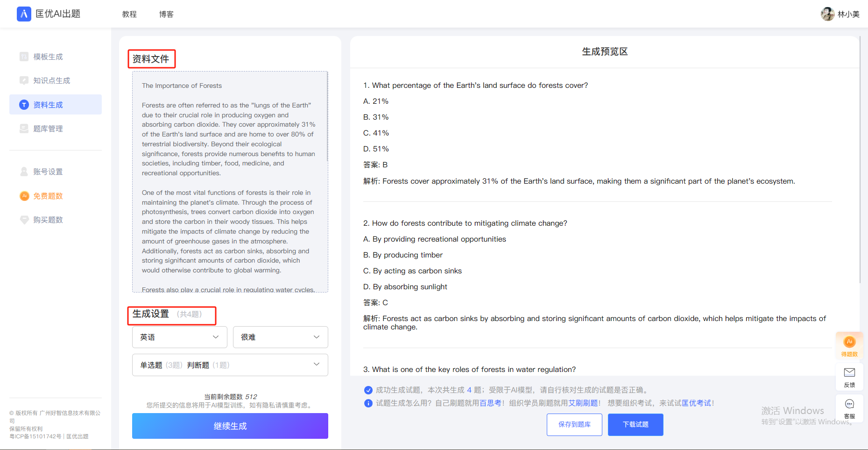Click the 粤ICP备15101742号 footer link
This screenshot has width=868, height=450.
(35, 436)
